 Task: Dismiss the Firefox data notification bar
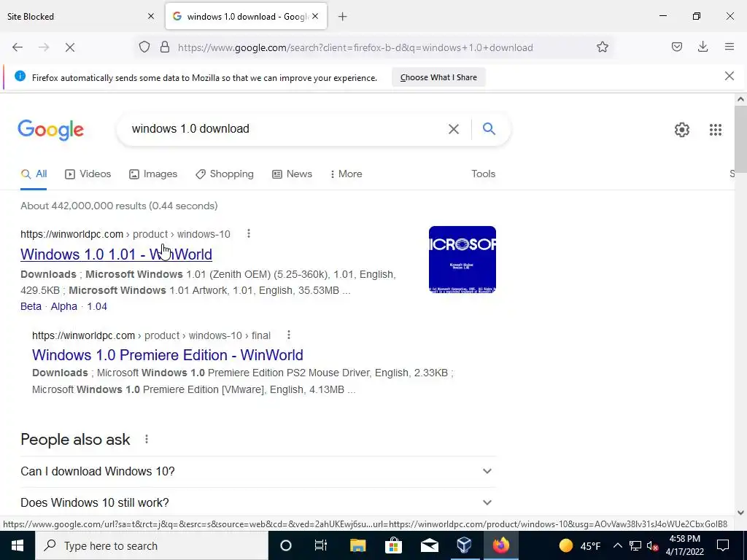click(x=729, y=76)
